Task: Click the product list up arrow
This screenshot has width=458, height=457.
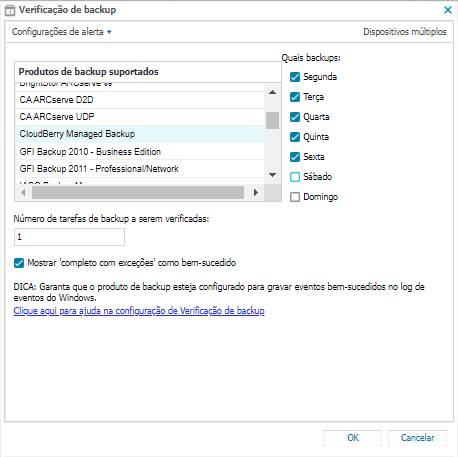Action: pos(272,92)
